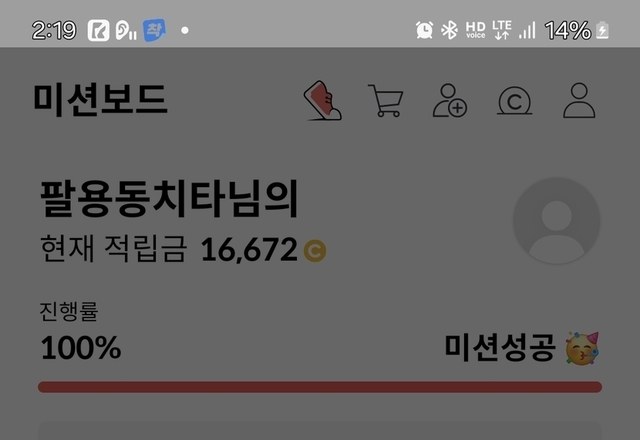The image size is (640, 440).
Task: Tap the red mission progress bar
Action: (x=320, y=387)
